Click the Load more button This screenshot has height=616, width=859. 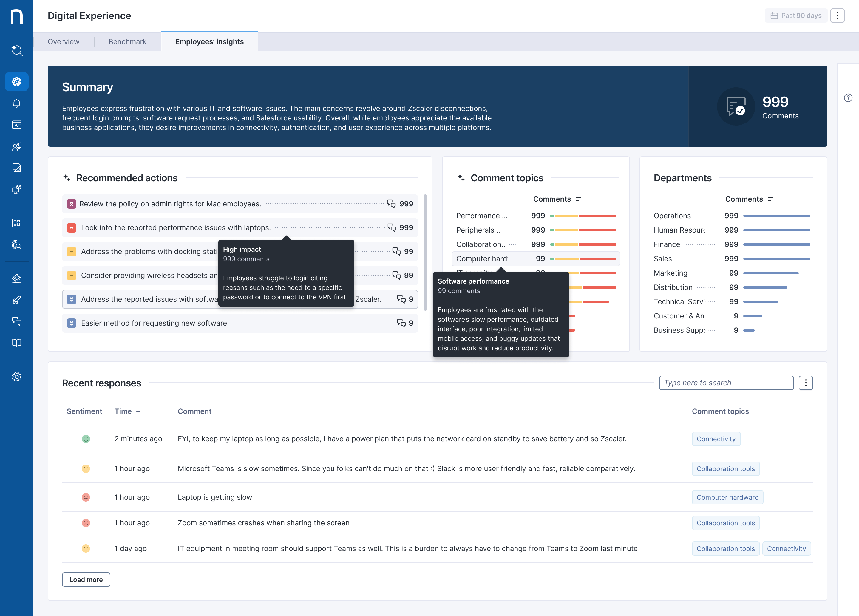coord(86,580)
